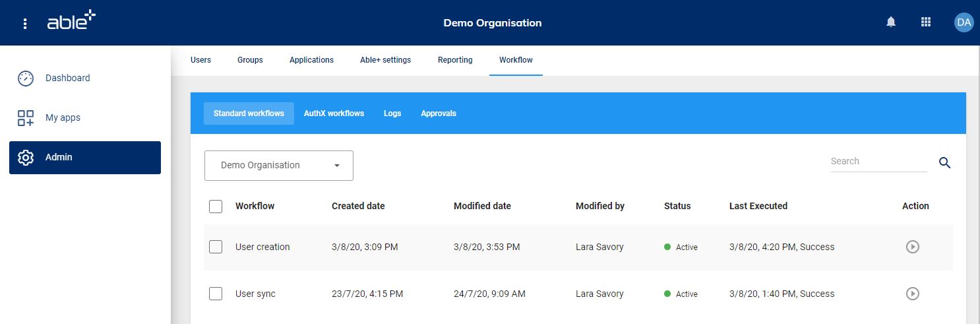Open the Approvals tab
The image size is (980, 324).
pos(439,113)
